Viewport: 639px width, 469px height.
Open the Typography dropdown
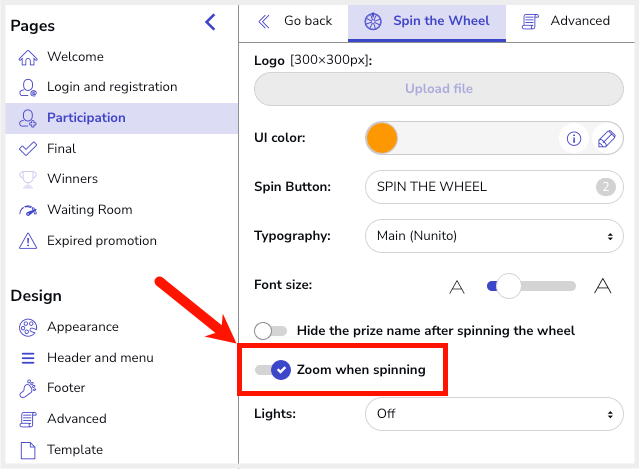(494, 236)
